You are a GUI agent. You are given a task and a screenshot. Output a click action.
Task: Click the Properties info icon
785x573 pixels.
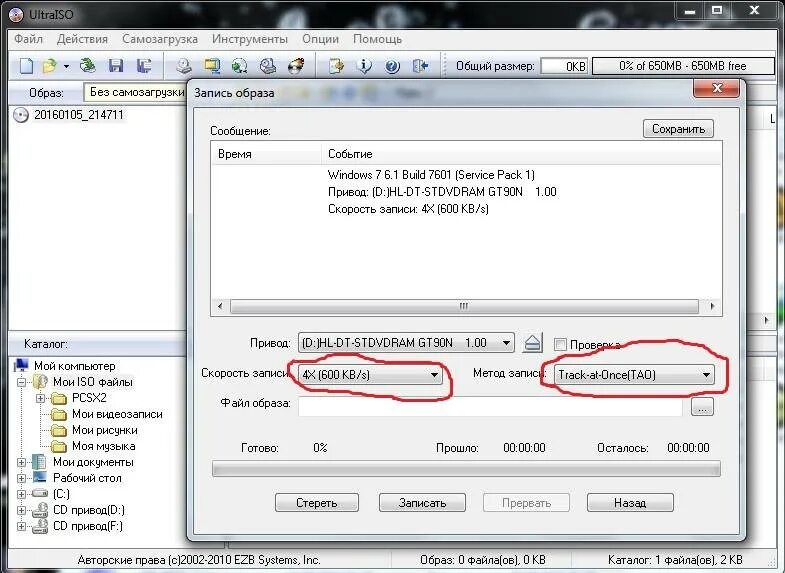click(364, 66)
